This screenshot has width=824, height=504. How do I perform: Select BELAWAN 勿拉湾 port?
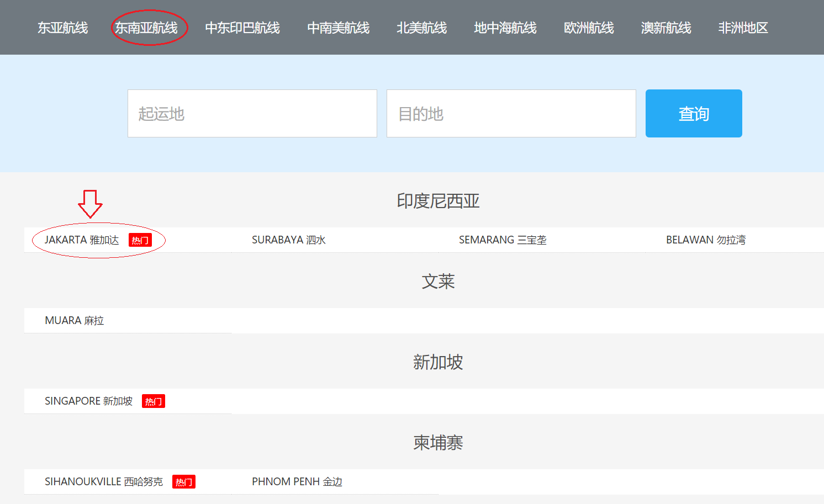(x=706, y=240)
